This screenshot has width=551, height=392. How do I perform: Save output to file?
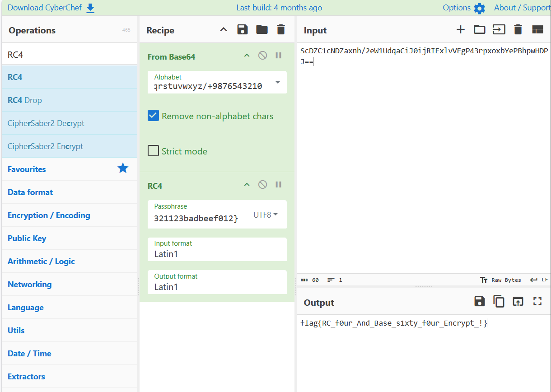point(480,302)
